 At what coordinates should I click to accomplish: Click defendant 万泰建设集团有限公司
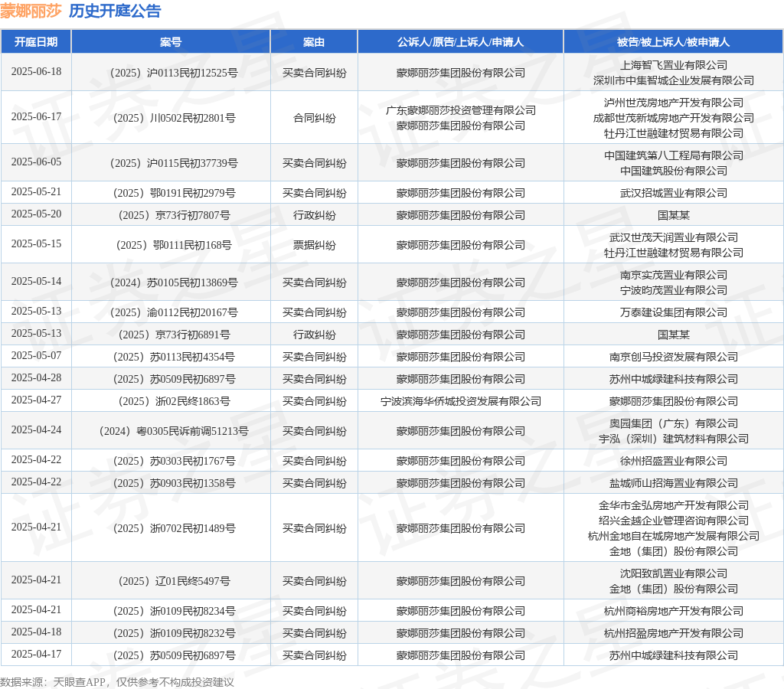(674, 312)
